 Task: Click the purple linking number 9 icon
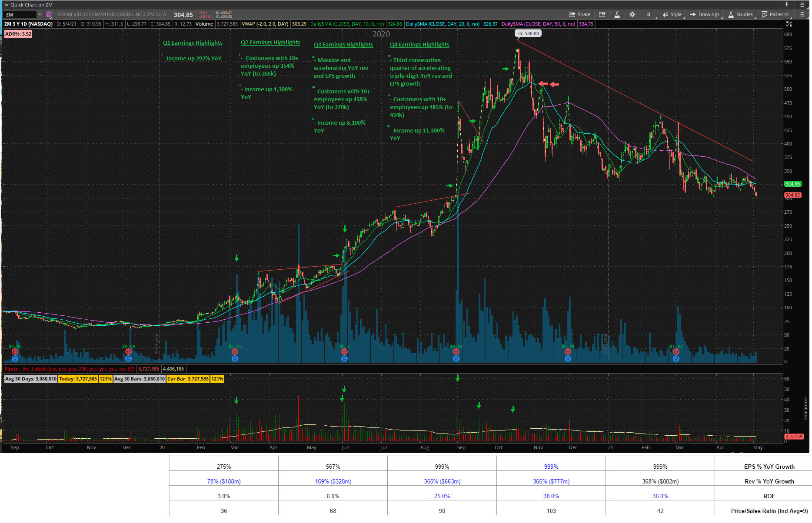point(49,15)
